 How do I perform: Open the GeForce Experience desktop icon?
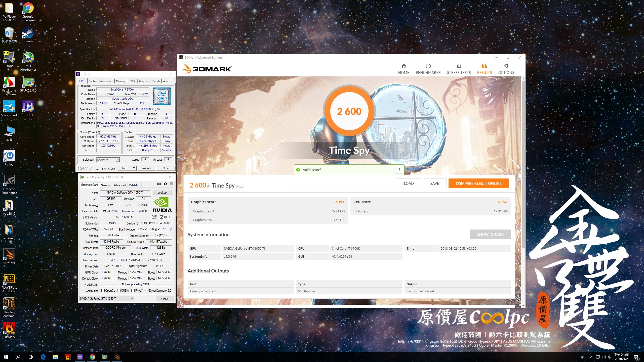pyautogui.click(x=9, y=185)
